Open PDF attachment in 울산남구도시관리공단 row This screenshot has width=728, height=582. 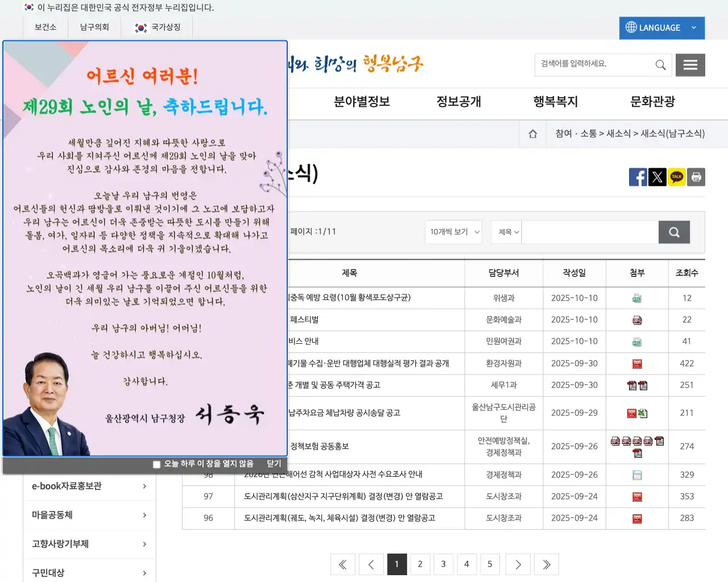pos(632,413)
